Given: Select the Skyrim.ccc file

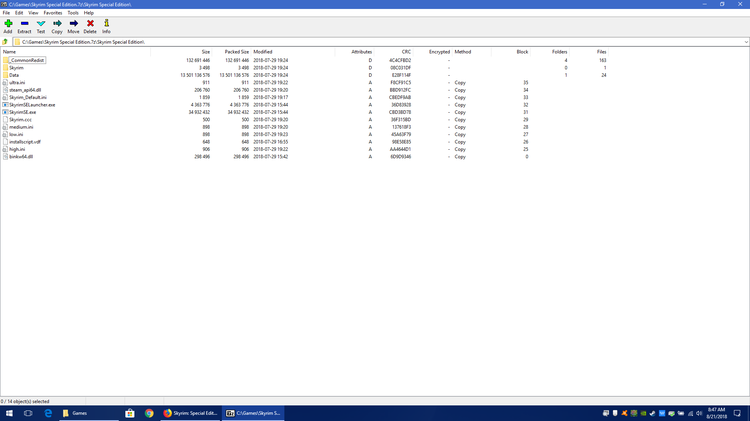Looking at the screenshot, I should tap(21, 120).
